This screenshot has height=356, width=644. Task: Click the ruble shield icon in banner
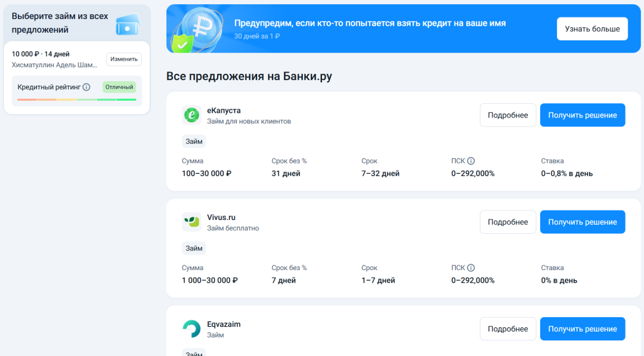coord(197,30)
